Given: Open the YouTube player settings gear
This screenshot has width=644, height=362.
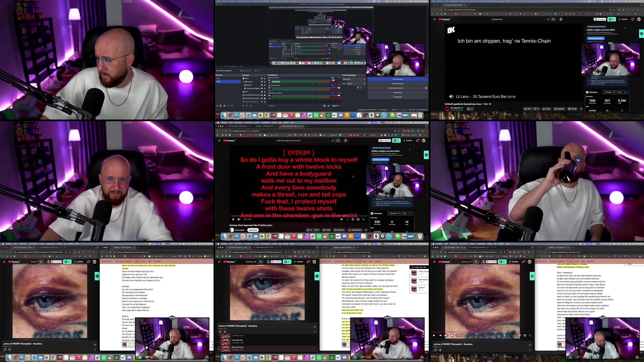Looking at the screenshot, I should coord(353,219).
